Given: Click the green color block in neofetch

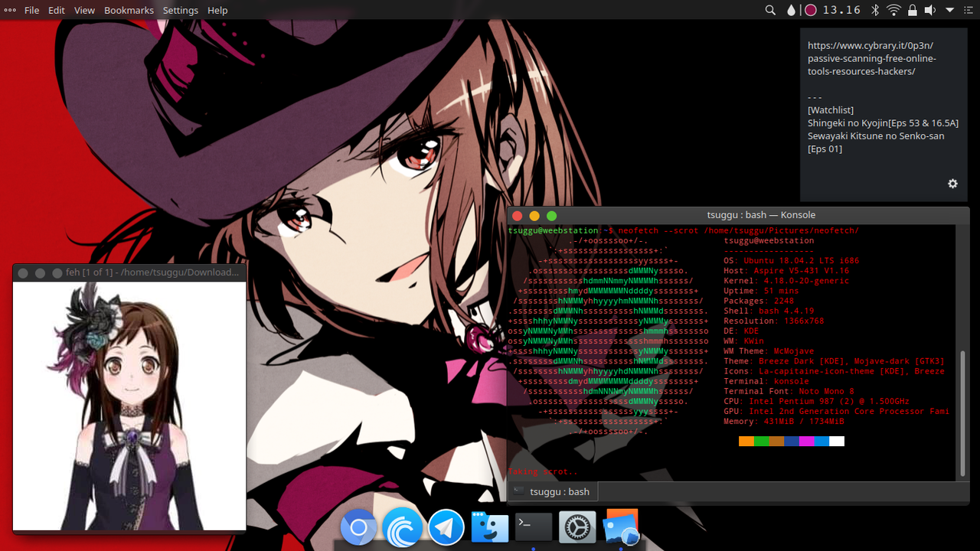Looking at the screenshot, I should pyautogui.click(x=762, y=441).
